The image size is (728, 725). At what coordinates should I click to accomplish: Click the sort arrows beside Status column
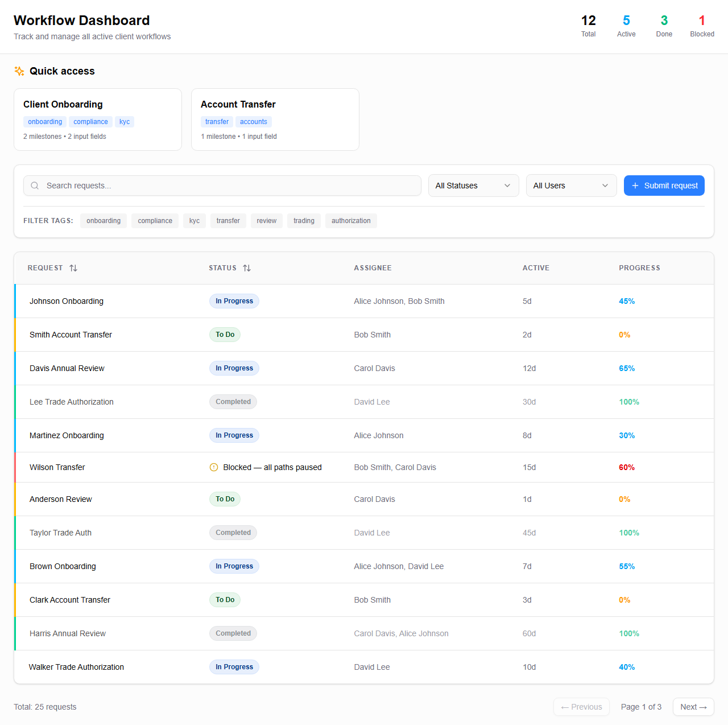247,268
